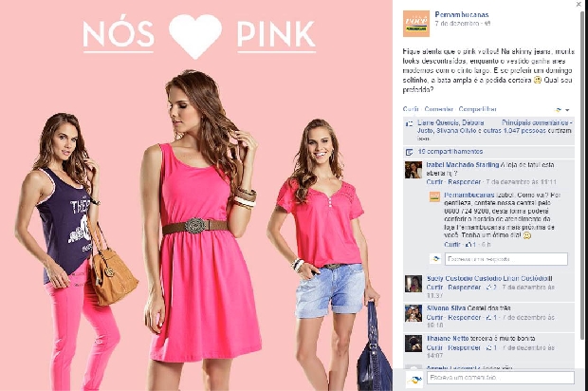Close the photo viewer with the X

point(579,4)
